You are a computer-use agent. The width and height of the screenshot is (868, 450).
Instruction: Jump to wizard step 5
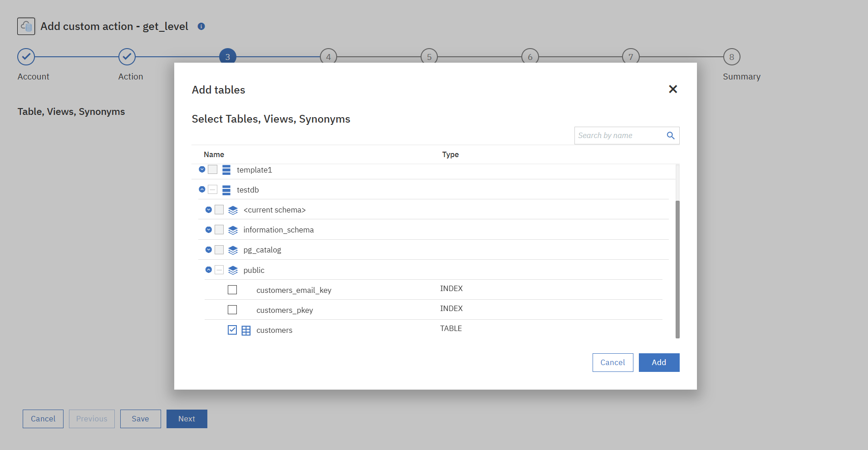(x=429, y=57)
